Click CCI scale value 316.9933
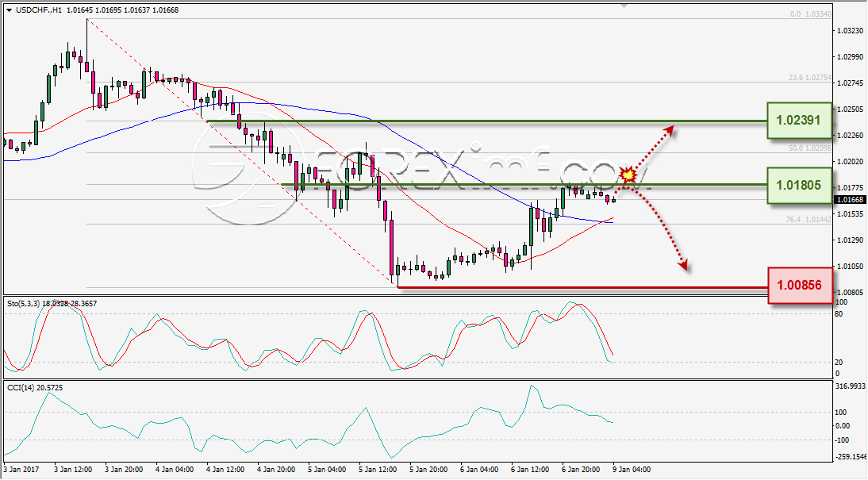 coord(849,386)
